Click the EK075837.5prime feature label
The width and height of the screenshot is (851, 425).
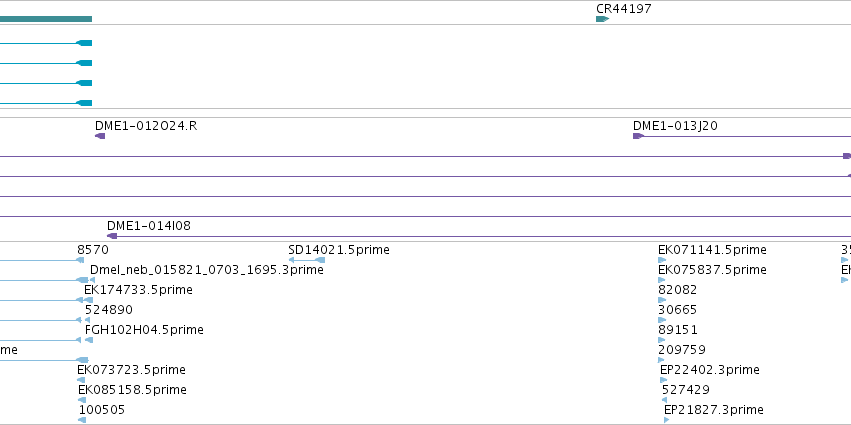(713, 270)
